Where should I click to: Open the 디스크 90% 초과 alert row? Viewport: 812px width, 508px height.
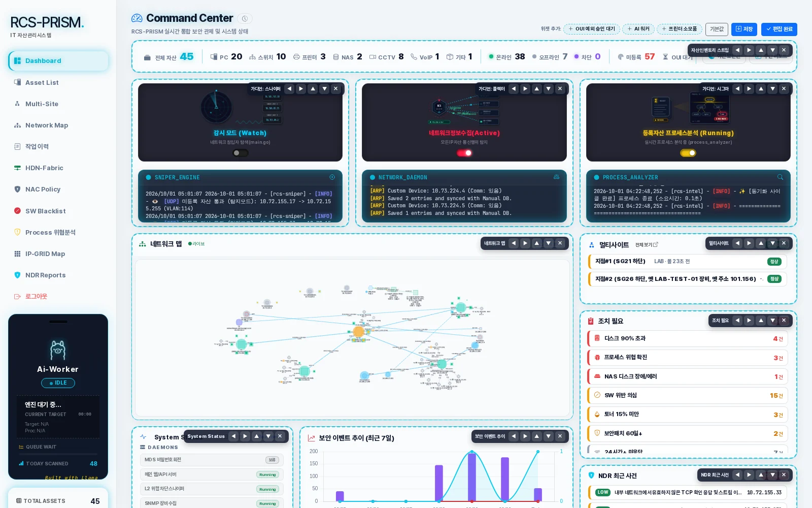point(688,339)
